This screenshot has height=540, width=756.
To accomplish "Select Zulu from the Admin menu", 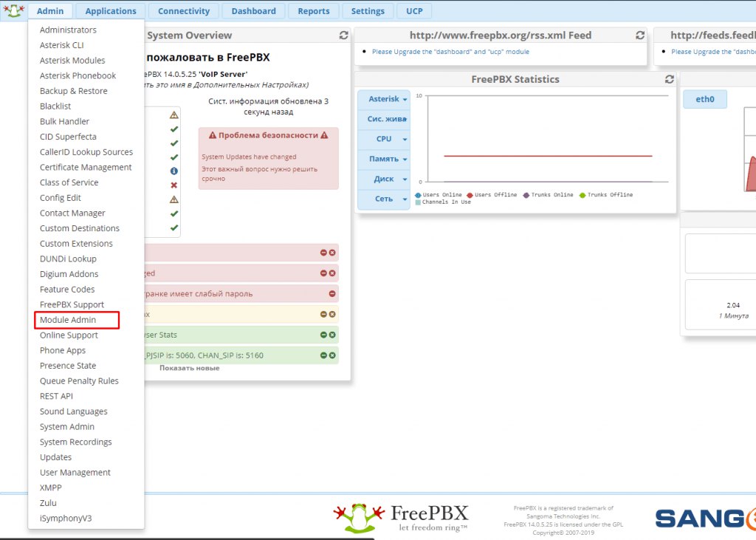I will (x=48, y=503).
